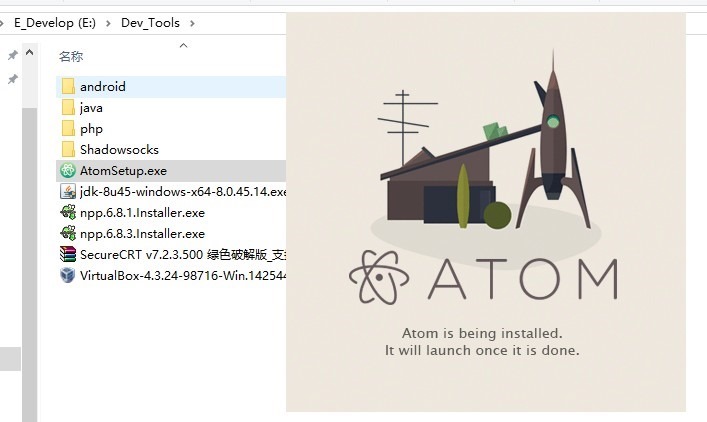Viewport: 707px width, 422px height.
Task: Open the chevron after Dev_Tools breadcrumb
Action: pos(191,22)
